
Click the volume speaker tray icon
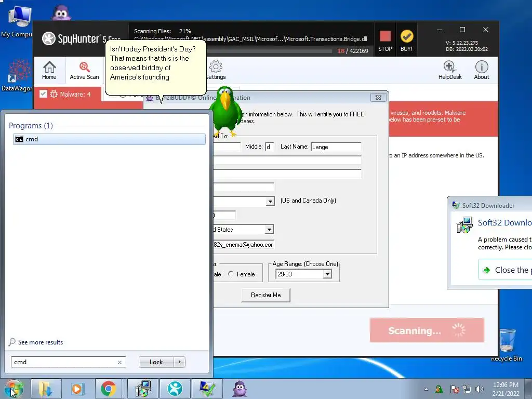point(479,389)
